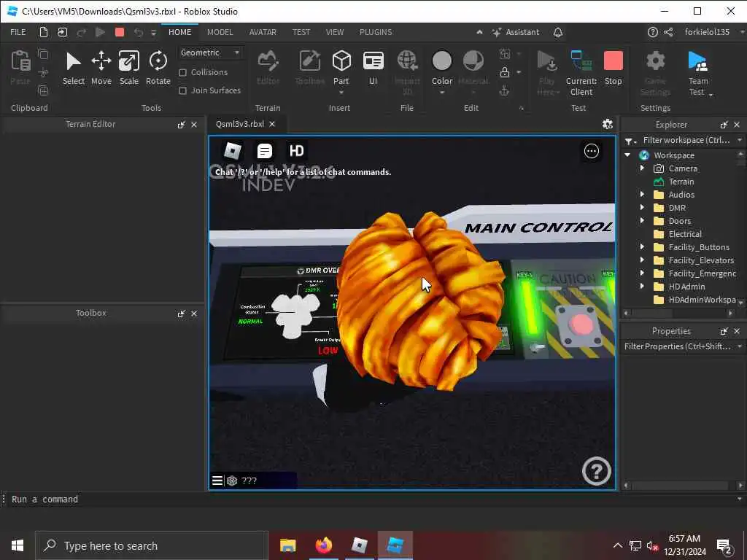Collapse the Workspace tree node

(x=627, y=155)
